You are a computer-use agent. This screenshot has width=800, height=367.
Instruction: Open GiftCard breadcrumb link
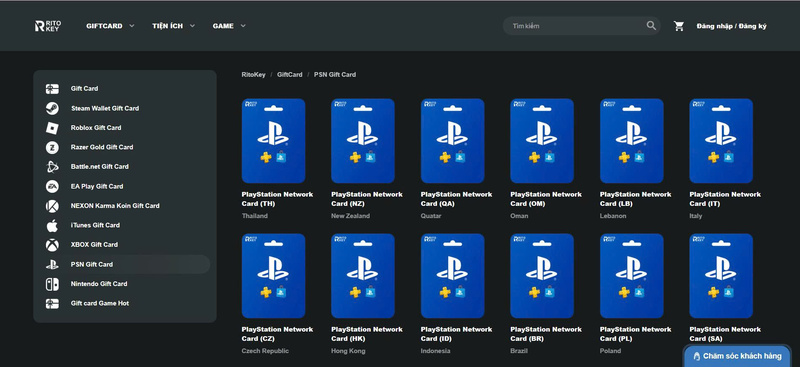[x=290, y=75]
